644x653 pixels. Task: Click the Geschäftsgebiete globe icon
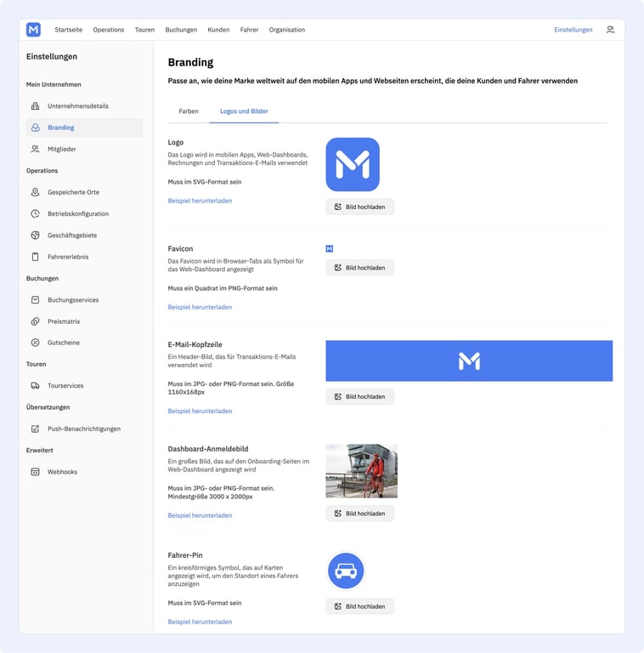click(36, 235)
